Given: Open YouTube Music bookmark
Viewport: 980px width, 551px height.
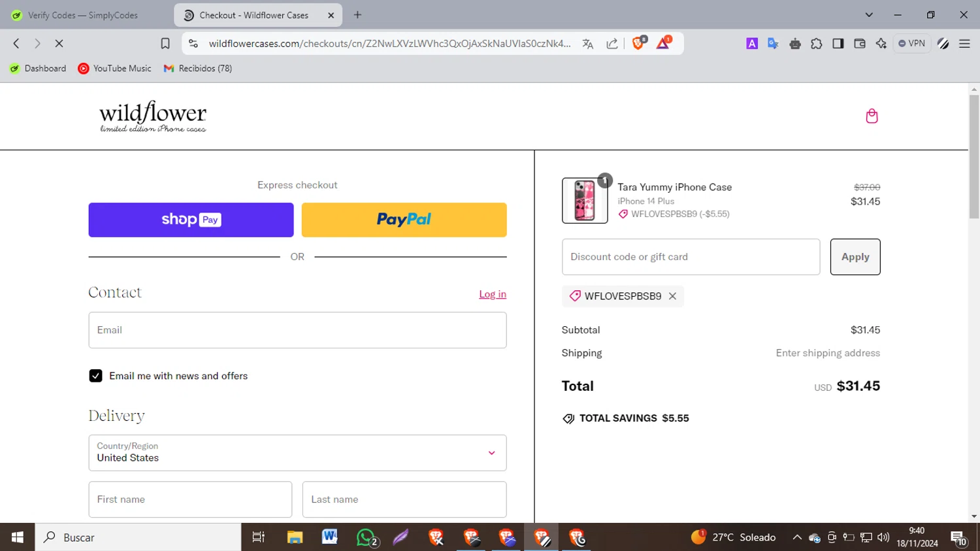Looking at the screenshot, I should 114,68.
